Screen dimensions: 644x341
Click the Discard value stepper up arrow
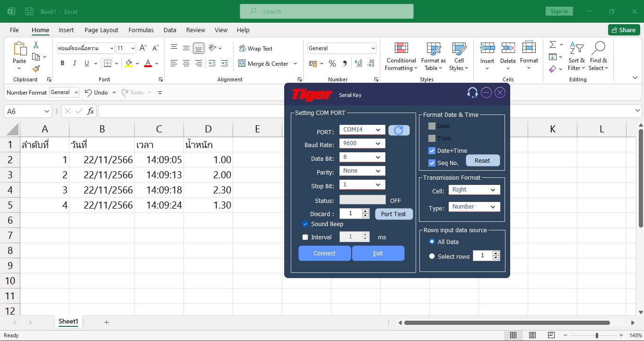(366, 211)
